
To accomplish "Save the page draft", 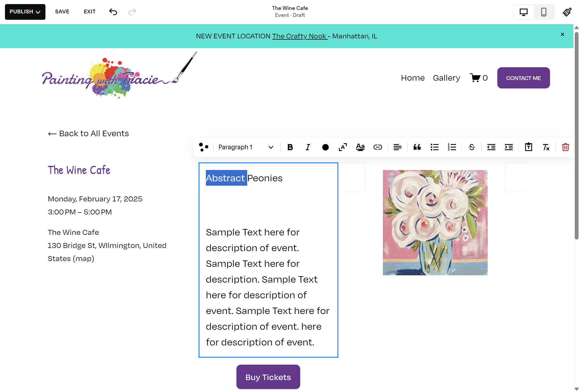I will (x=62, y=12).
